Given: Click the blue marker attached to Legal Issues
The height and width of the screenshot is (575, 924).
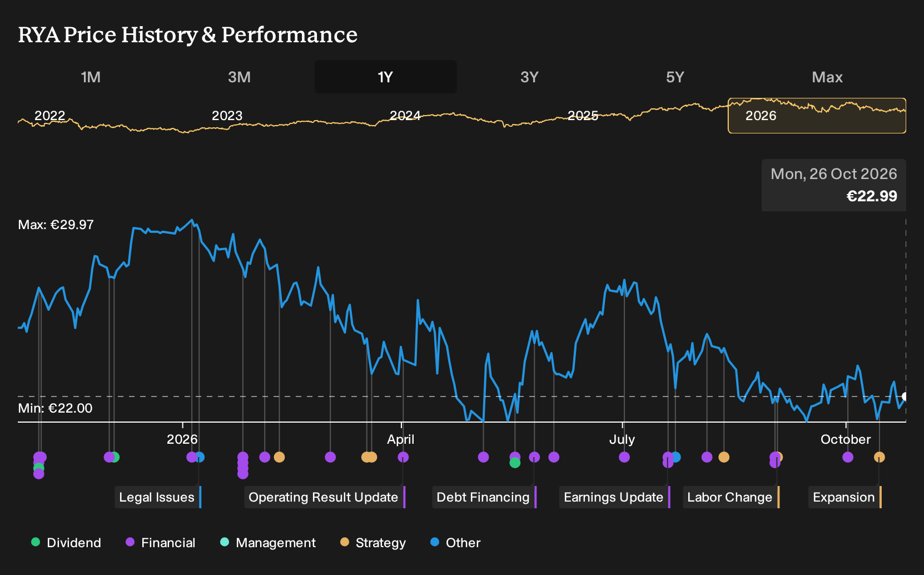Looking at the screenshot, I should tap(200, 457).
